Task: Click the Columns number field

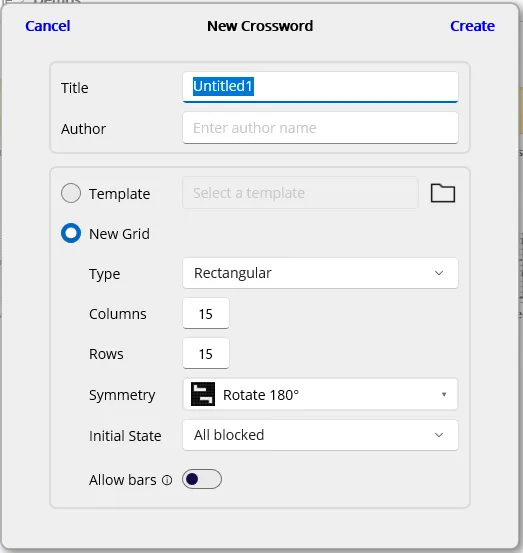Action: click(x=206, y=314)
